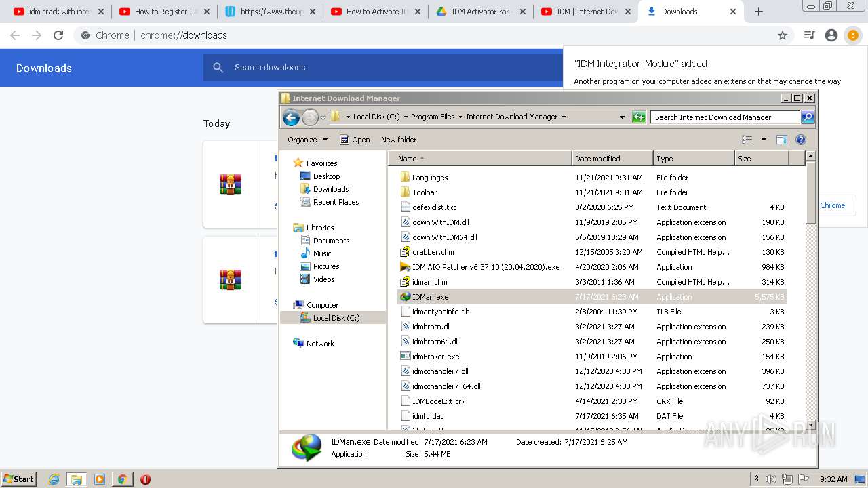This screenshot has width=868, height=488.
Task: Switch to 'How to Register ID' tab
Action: (x=165, y=12)
